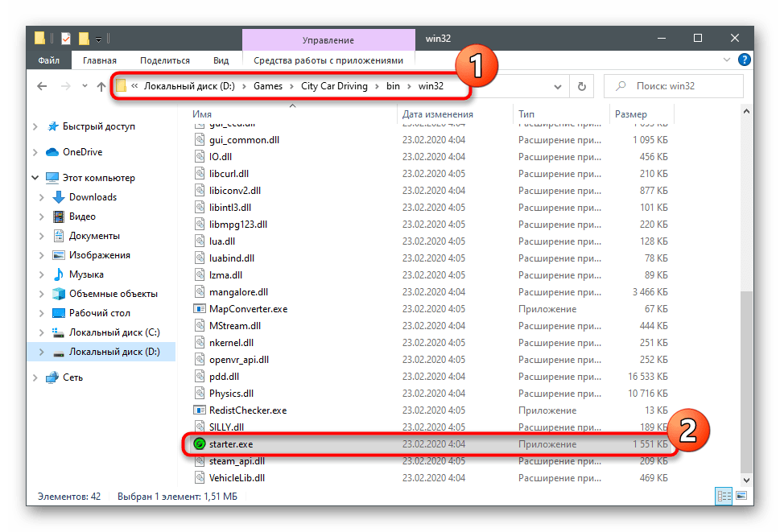Click the Refresh button beside address bar
Screen dimensions: 780x532
[x=580, y=86]
